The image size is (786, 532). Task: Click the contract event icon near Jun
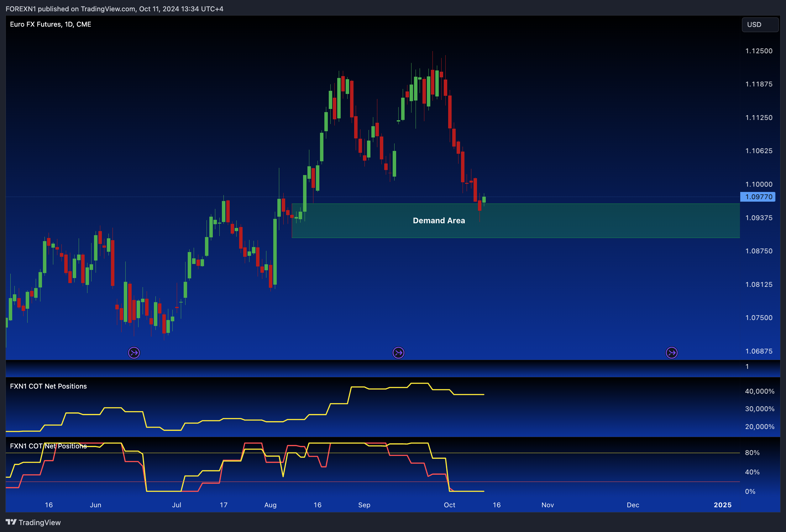click(x=134, y=353)
